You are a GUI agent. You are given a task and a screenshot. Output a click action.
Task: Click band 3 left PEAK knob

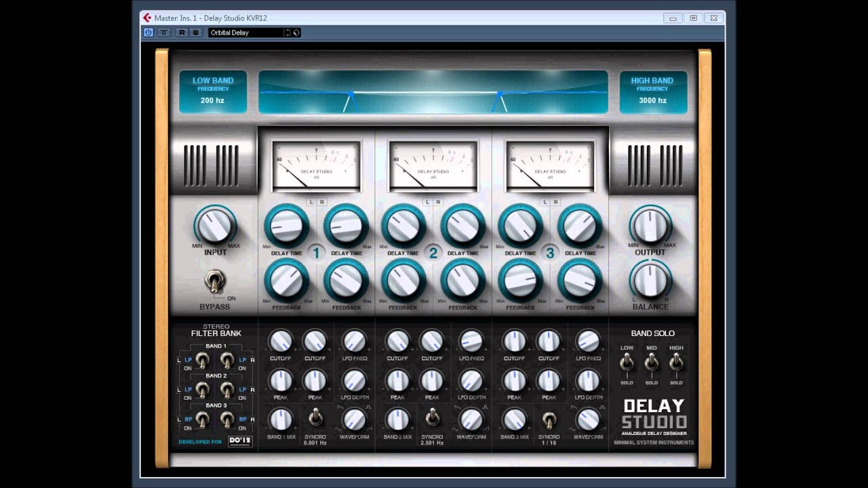coord(514,380)
